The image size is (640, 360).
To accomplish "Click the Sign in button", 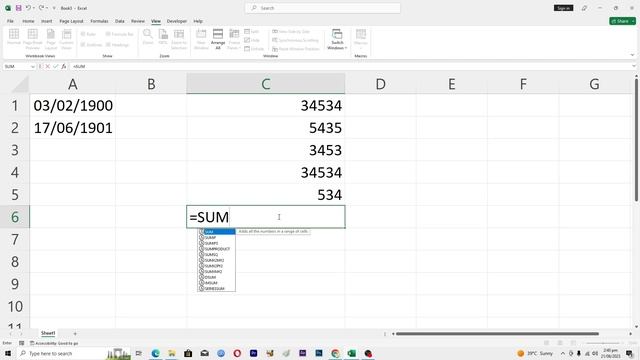I will tap(563, 8).
